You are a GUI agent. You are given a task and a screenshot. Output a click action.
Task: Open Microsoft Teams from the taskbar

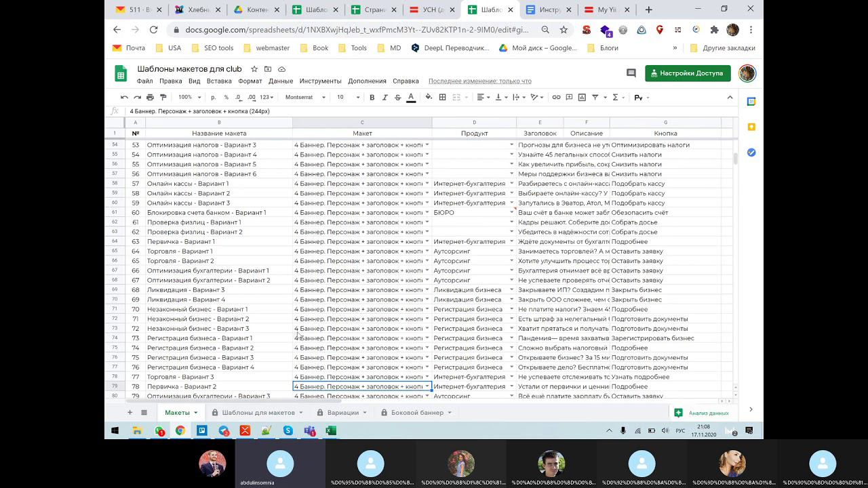309,430
